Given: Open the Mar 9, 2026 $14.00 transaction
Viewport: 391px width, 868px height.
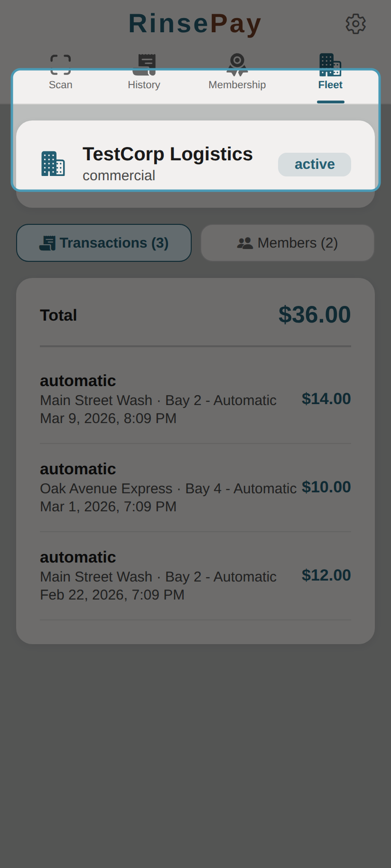Looking at the screenshot, I should [195, 399].
